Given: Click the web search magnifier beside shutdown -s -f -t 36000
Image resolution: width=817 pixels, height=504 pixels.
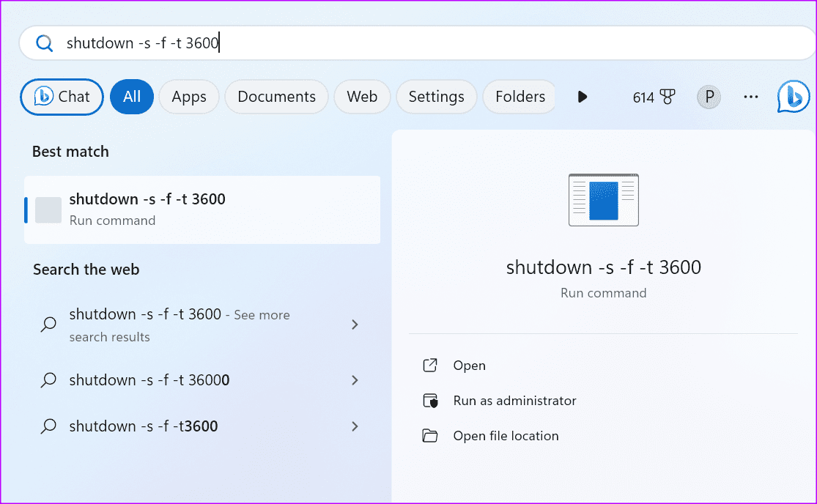Looking at the screenshot, I should coord(48,379).
